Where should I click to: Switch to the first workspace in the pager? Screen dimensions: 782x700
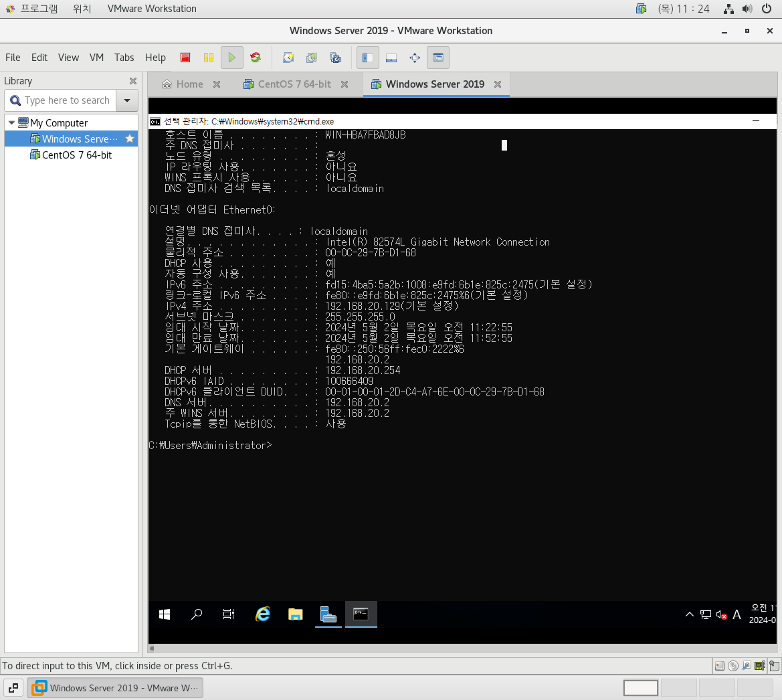click(641, 688)
